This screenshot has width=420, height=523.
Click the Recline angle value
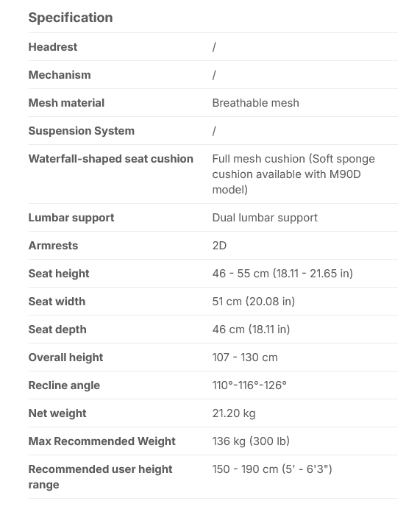pos(249,385)
